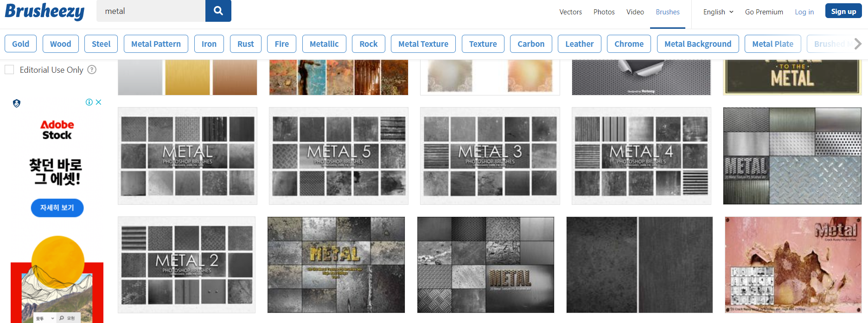Filter by Gold tag
Image resolution: width=868 pixels, height=323 pixels.
(x=21, y=44)
